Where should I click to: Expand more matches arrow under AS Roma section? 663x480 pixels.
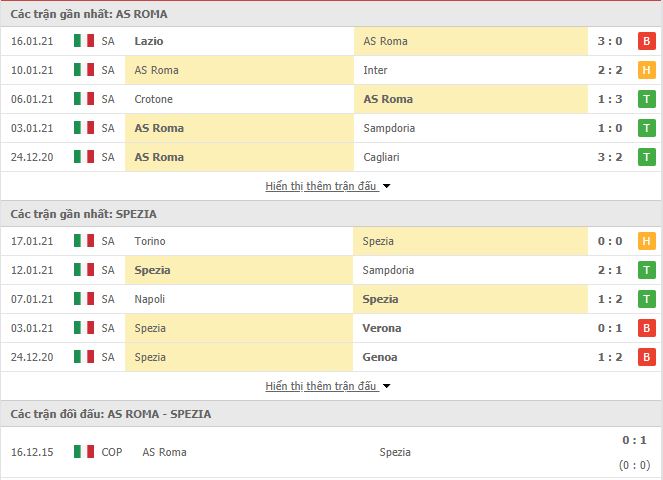click(x=387, y=186)
